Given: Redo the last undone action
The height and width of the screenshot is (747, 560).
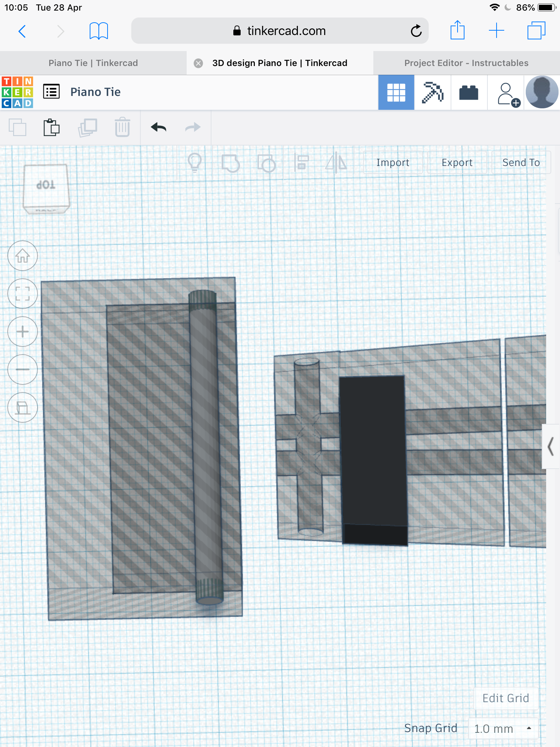Looking at the screenshot, I should [x=193, y=127].
